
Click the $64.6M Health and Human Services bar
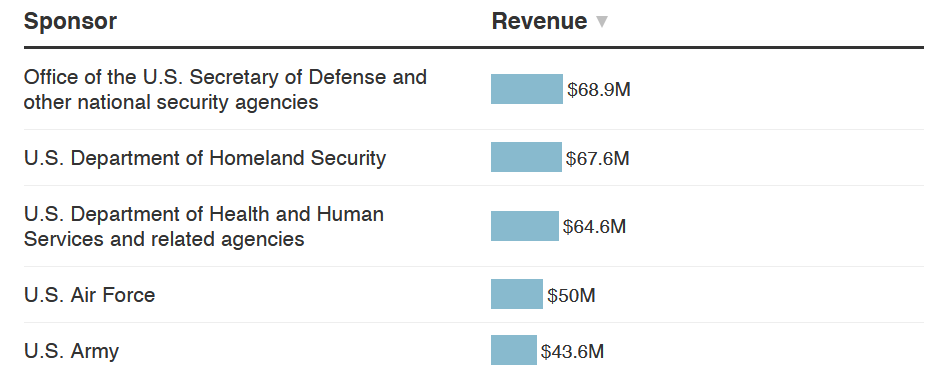coord(524,226)
